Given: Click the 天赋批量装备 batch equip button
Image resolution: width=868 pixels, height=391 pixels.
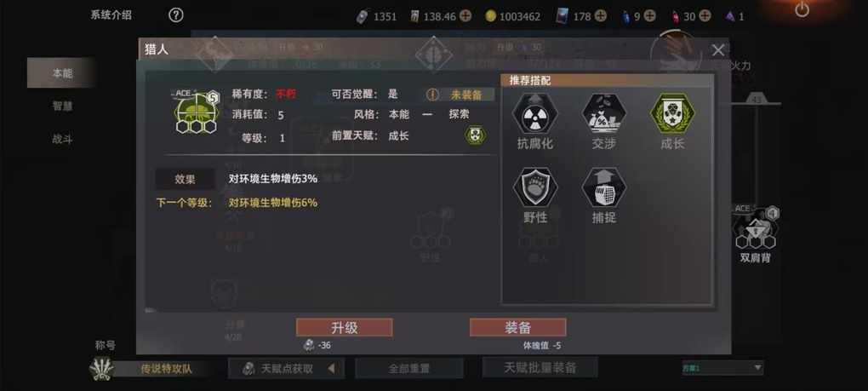Looking at the screenshot, I should (x=540, y=367).
